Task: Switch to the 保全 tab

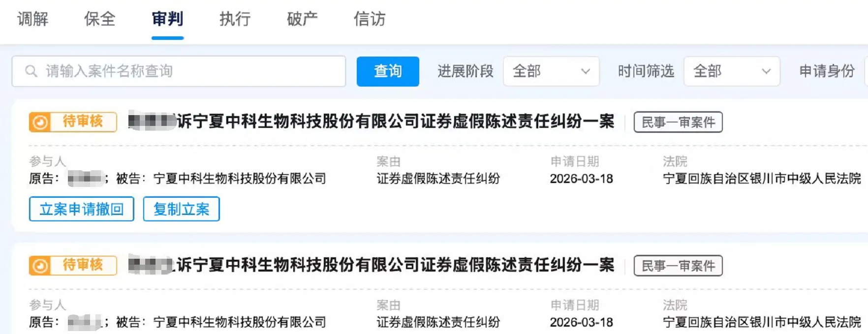Action: pyautogui.click(x=100, y=19)
